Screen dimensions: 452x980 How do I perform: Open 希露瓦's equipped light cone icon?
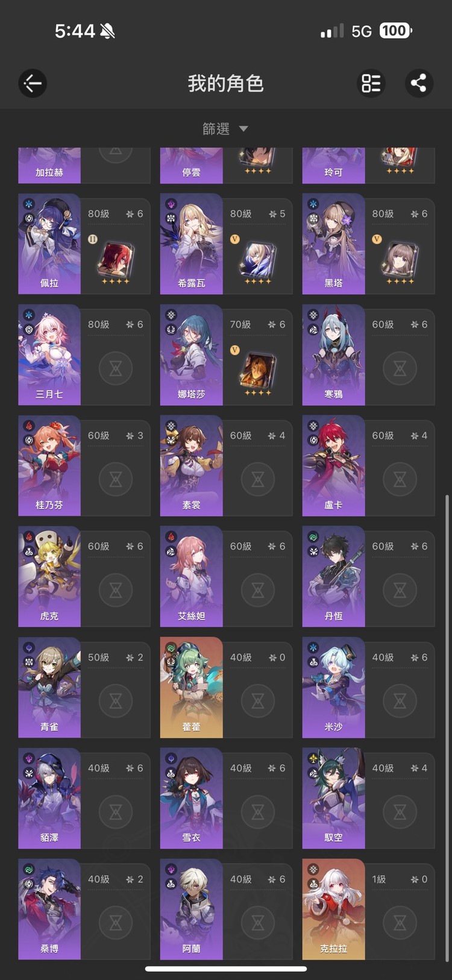click(x=258, y=260)
